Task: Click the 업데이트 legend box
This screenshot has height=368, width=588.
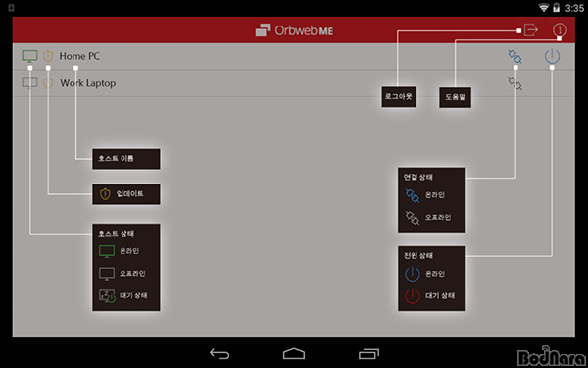Action: (x=126, y=194)
